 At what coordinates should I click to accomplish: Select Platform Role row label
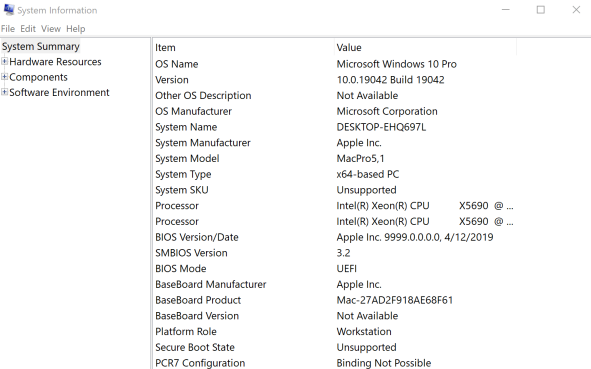click(x=186, y=332)
